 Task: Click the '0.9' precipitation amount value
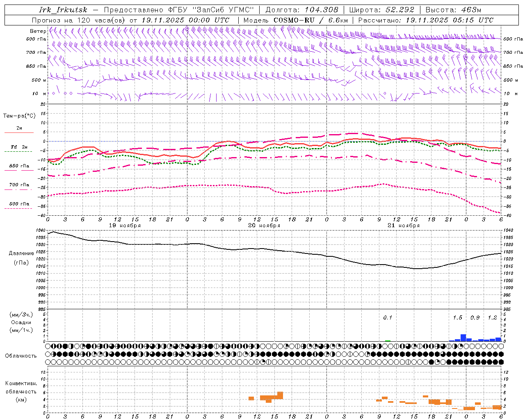tap(475, 317)
